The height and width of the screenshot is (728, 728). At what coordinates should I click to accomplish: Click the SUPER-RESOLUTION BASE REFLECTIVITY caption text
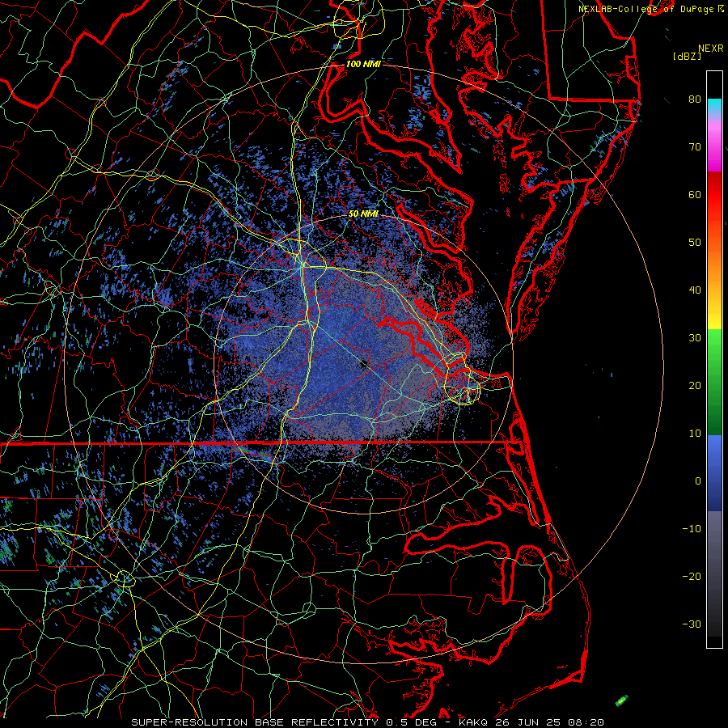[255, 722]
